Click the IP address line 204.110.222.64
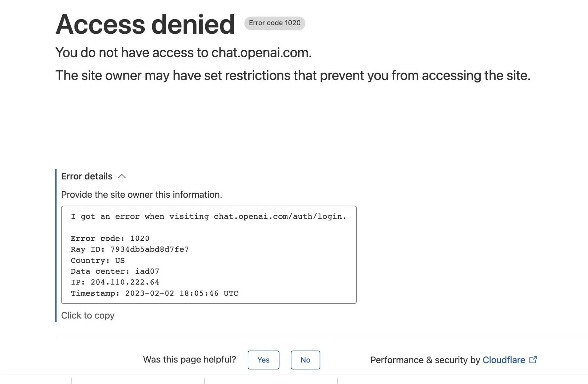 pyautogui.click(x=115, y=282)
